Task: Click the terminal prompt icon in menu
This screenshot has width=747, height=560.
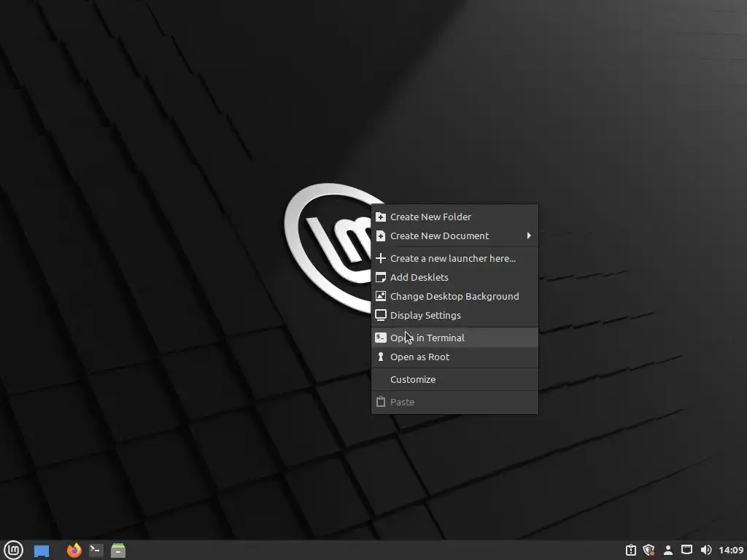Action: point(381,338)
